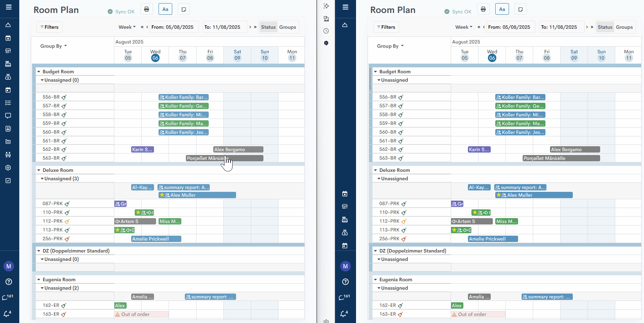
Task: Toggle Groups view in the right panel
Action: (x=624, y=27)
